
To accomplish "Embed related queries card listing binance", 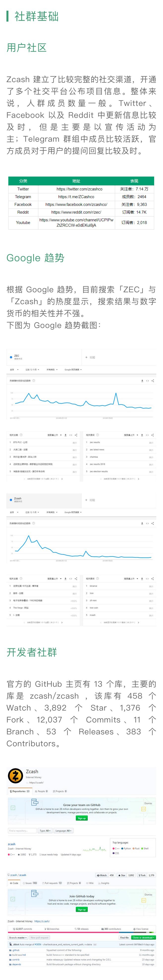I will 147,579.
